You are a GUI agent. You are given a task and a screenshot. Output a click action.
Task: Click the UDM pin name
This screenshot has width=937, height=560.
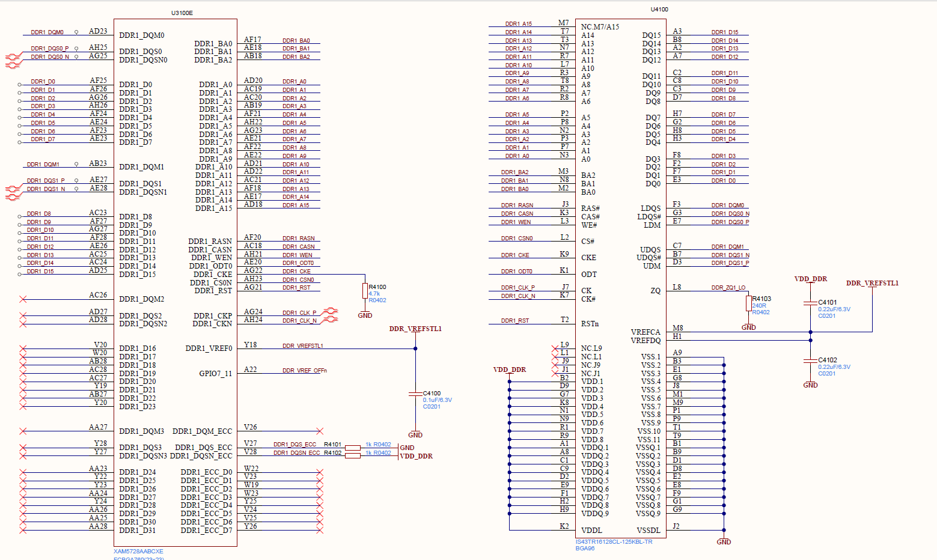(x=652, y=266)
